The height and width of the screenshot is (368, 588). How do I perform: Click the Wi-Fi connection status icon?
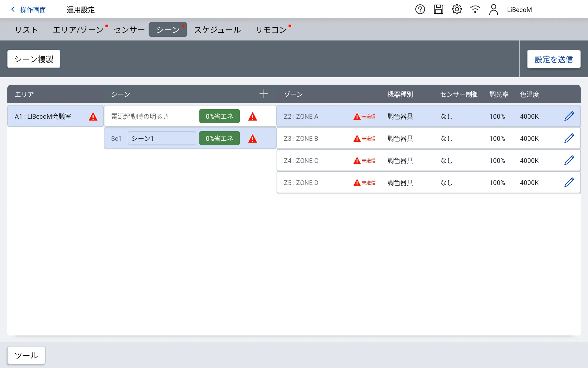[x=475, y=10]
